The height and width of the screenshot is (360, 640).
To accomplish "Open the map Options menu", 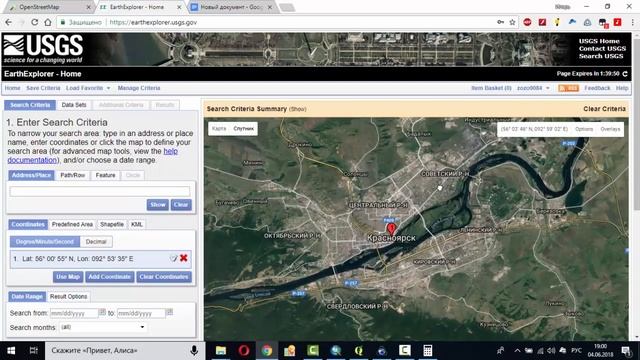I will 584,129.
